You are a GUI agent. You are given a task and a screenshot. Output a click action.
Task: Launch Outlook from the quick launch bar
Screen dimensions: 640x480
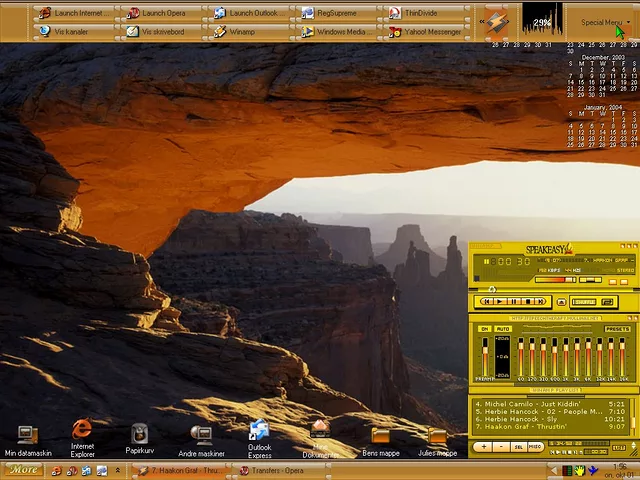click(x=87, y=471)
